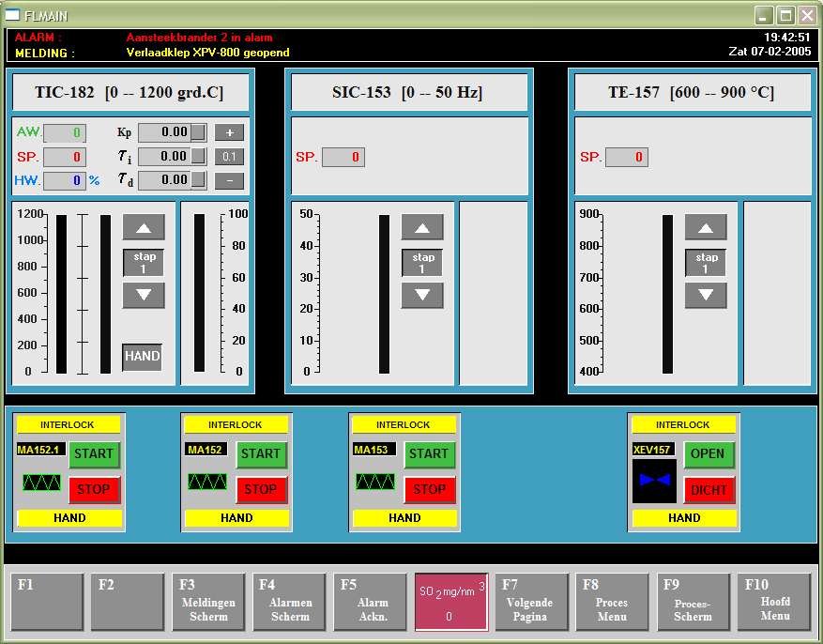
Task: Click the up arrow in TIC-182 panel
Action: coord(143,227)
